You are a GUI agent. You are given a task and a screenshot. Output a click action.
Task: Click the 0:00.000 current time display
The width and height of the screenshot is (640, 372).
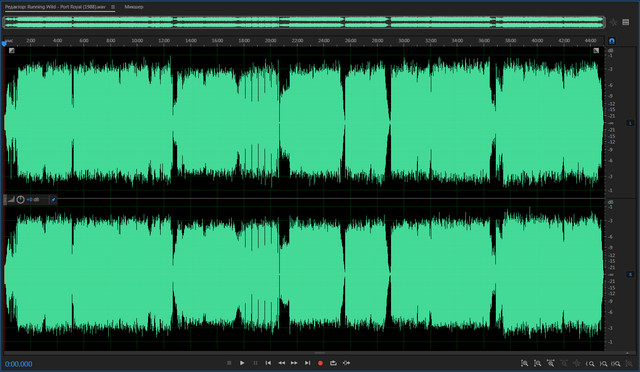click(x=18, y=364)
